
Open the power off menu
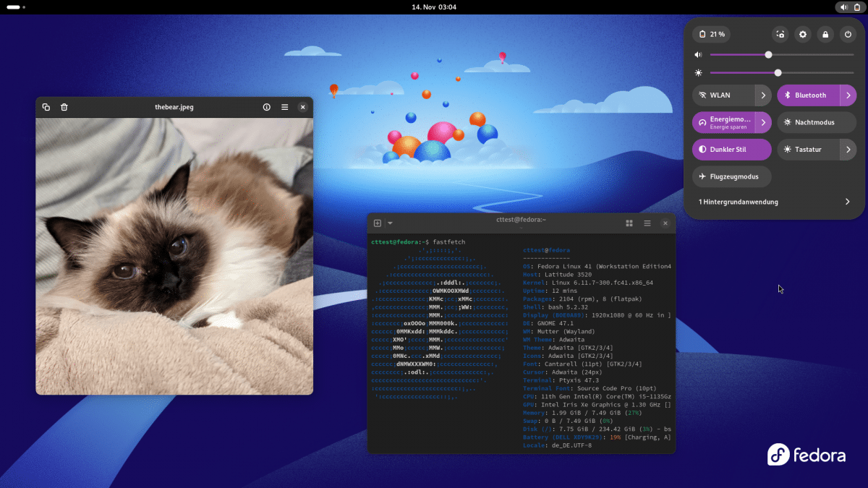tap(848, 34)
